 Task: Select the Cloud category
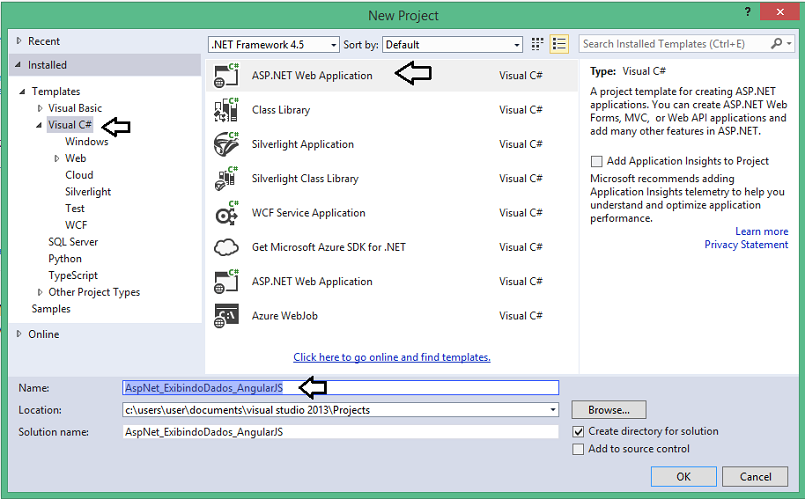coord(79,175)
